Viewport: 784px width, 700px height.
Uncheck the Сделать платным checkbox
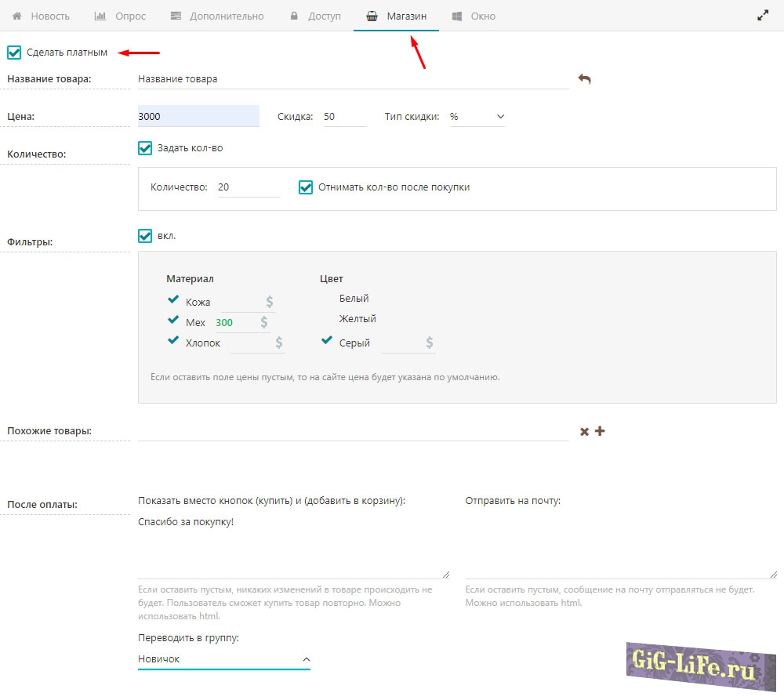click(x=14, y=53)
